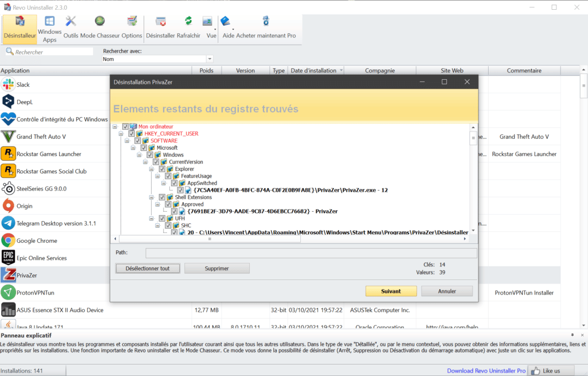Uncheck the FeatureUsage key checkbox
The height and width of the screenshot is (376, 588).
(x=168, y=176)
